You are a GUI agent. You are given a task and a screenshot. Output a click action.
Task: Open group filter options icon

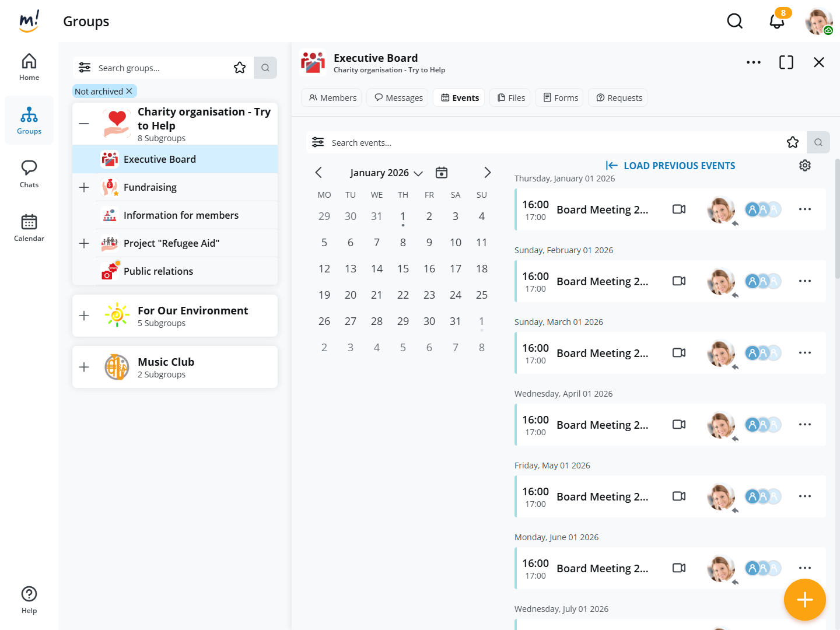[x=85, y=68]
